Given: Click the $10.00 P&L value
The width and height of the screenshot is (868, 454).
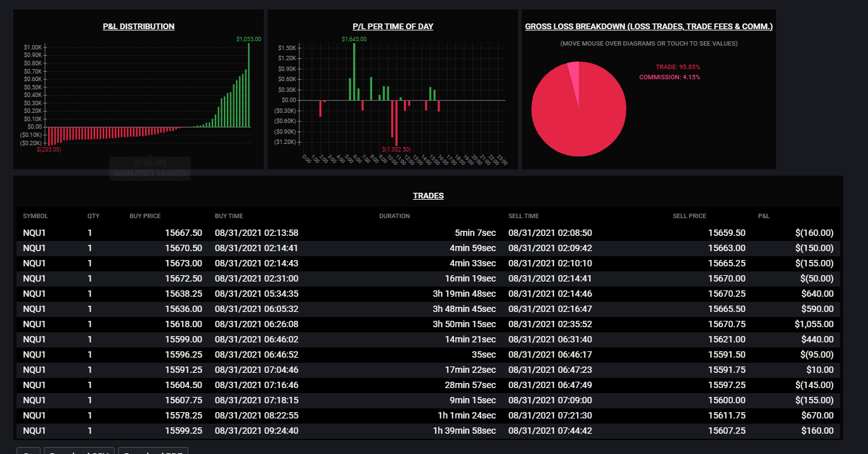Looking at the screenshot, I should (x=820, y=370).
